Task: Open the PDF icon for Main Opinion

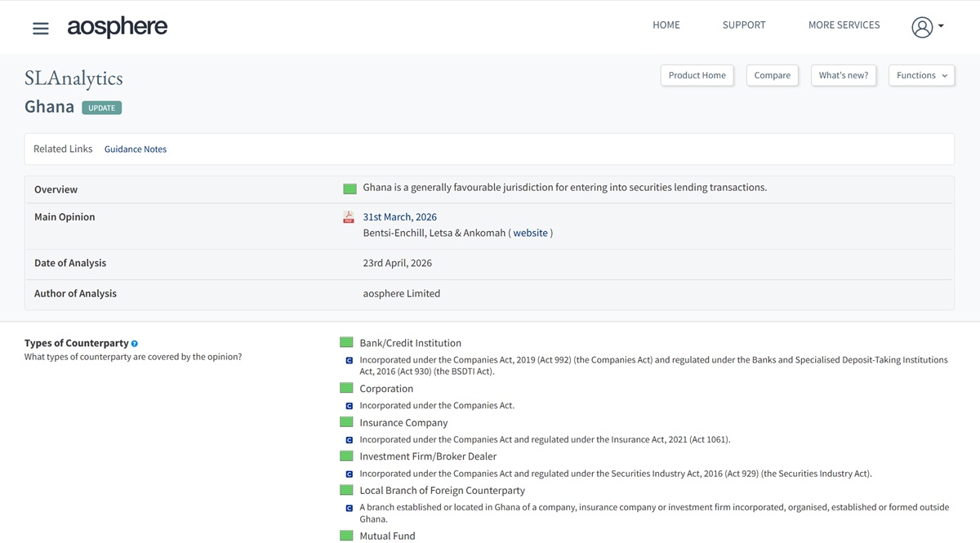Action: click(349, 217)
